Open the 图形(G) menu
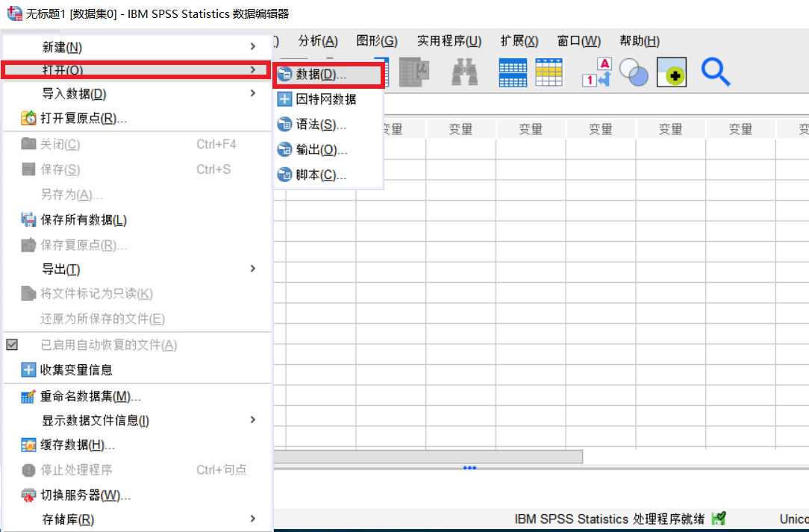The image size is (809, 532). tap(377, 41)
